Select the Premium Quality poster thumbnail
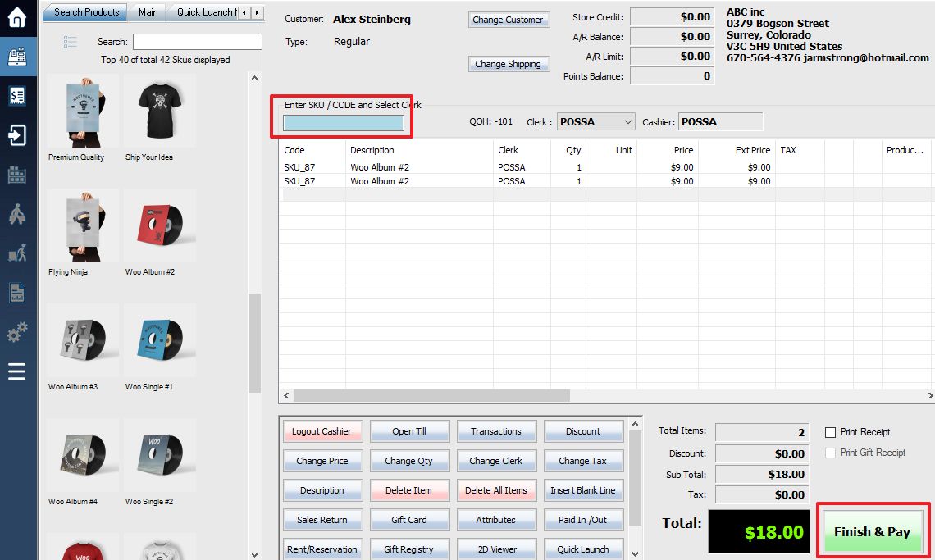Image resolution: width=935 pixels, height=560 pixels. click(x=84, y=111)
